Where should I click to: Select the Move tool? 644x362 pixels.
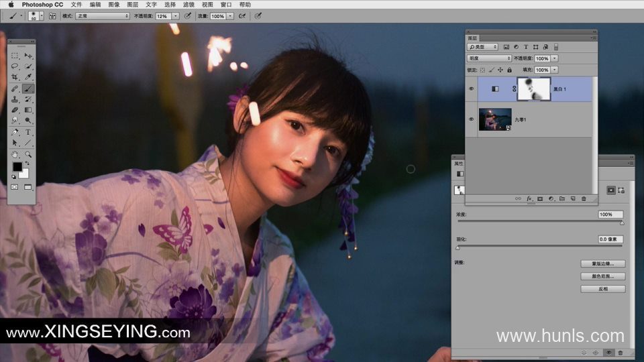[28, 56]
